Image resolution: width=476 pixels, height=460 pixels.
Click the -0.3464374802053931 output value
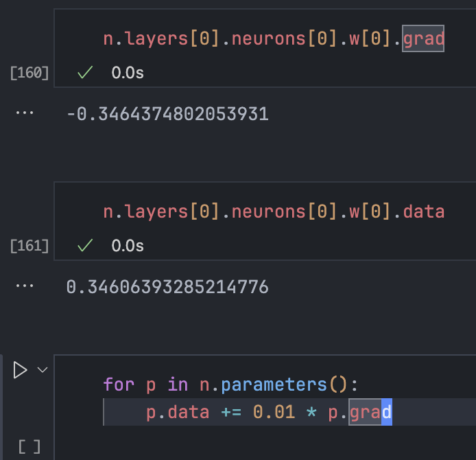point(167,114)
